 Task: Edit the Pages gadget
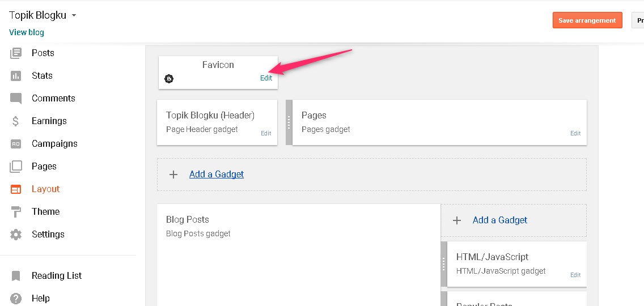click(x=575, y=133)
